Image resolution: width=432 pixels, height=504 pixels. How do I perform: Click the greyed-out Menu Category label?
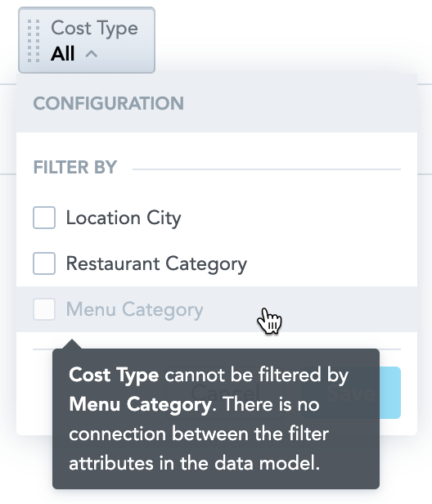click(134, 310)
